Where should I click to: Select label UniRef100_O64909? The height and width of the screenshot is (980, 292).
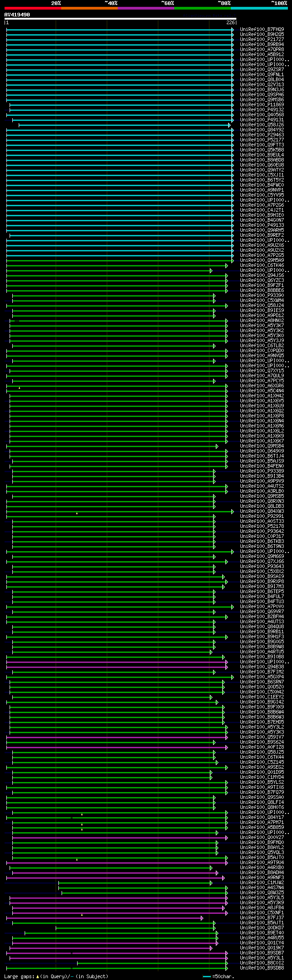(x=262, y=451)
